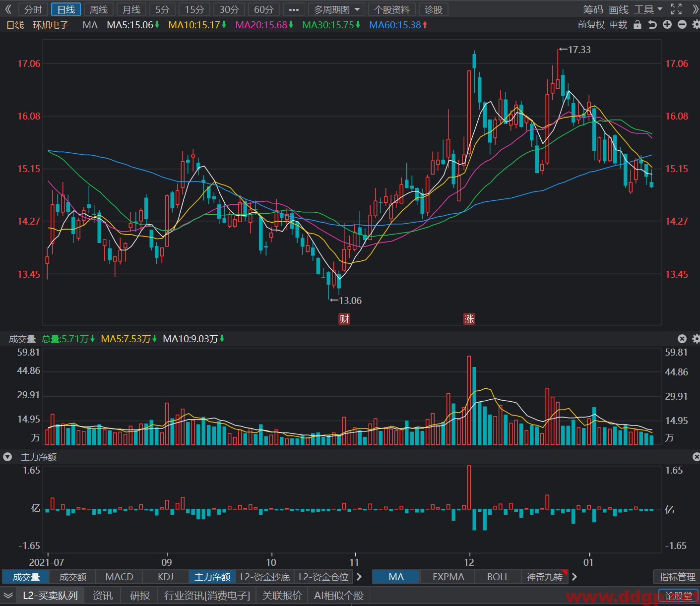Enter fullscreen chart mode
Image resolution: width=700 pixels, height=606 pixels.
[x=676, y=9]
